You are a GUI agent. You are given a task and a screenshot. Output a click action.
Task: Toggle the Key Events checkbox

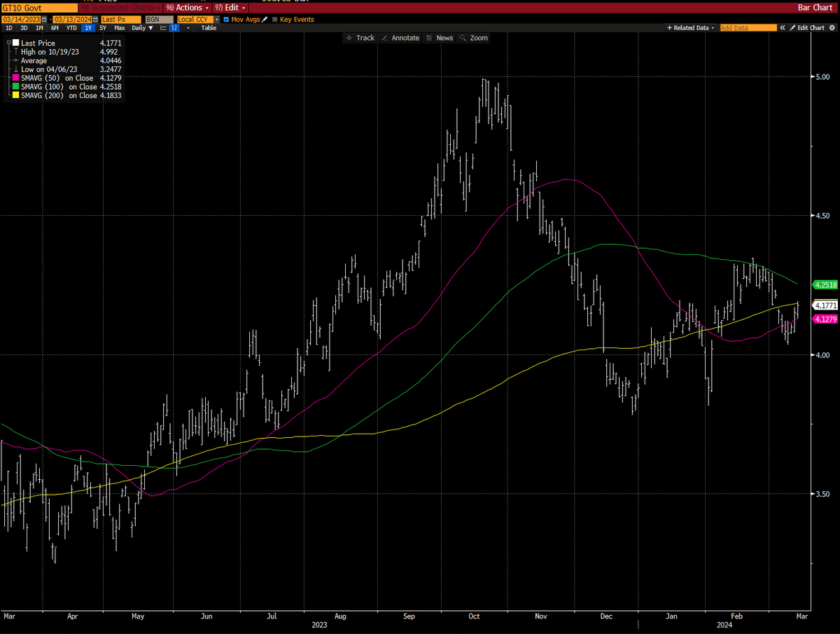click(x=274, y=20)
